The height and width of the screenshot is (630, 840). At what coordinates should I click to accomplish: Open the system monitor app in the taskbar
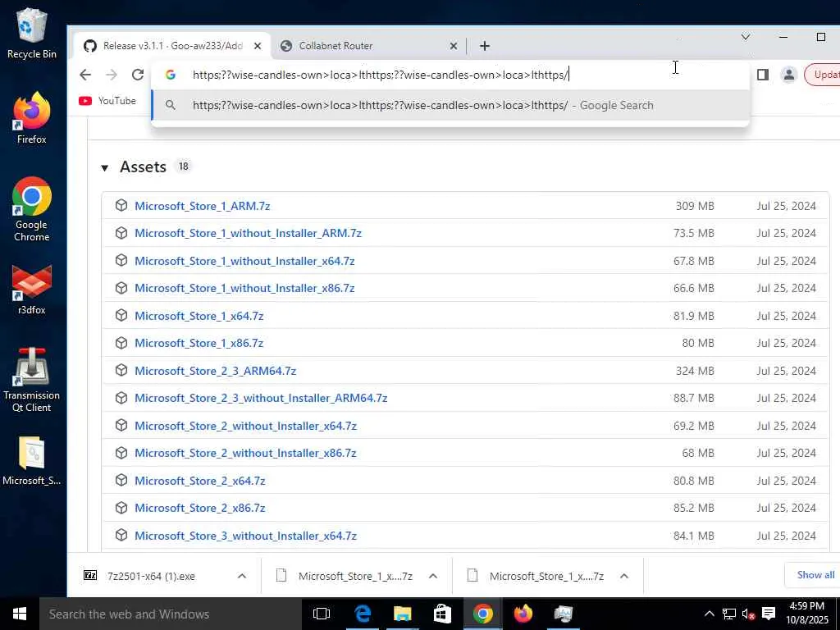[564, 614]
